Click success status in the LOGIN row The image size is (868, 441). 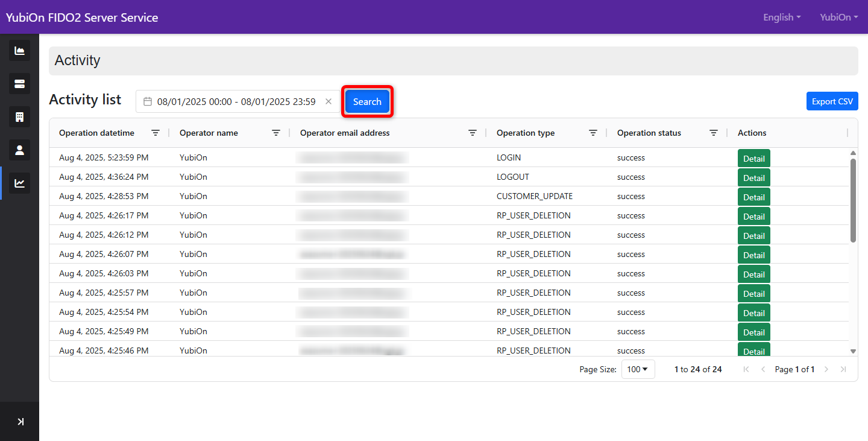pyautogui.click(x=631, y=157)
